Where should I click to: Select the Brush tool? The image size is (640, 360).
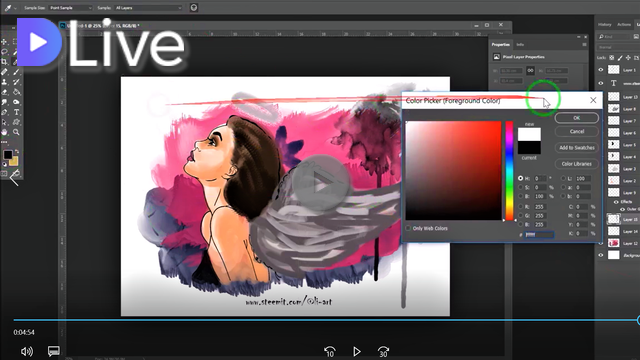coord(16,72)
